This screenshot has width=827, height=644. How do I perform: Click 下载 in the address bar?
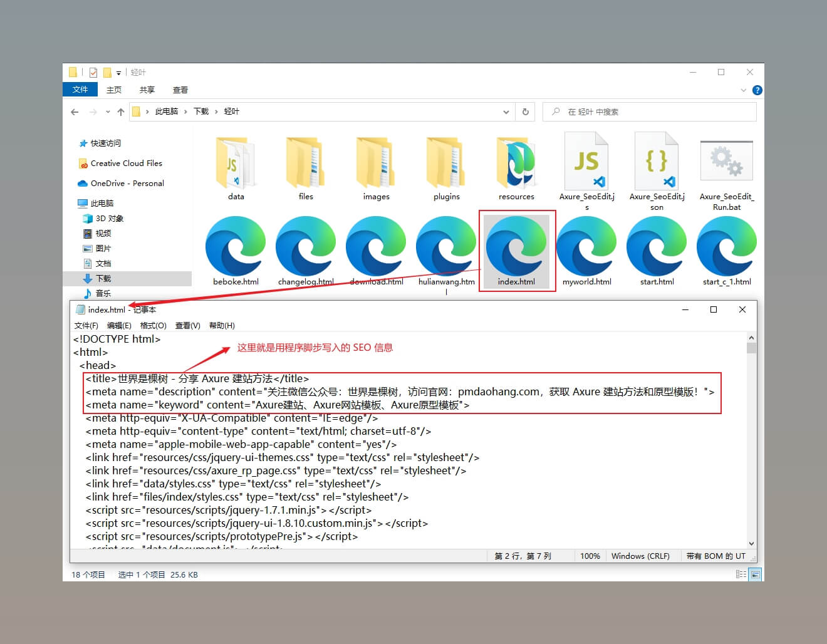(x=201, y=112)
